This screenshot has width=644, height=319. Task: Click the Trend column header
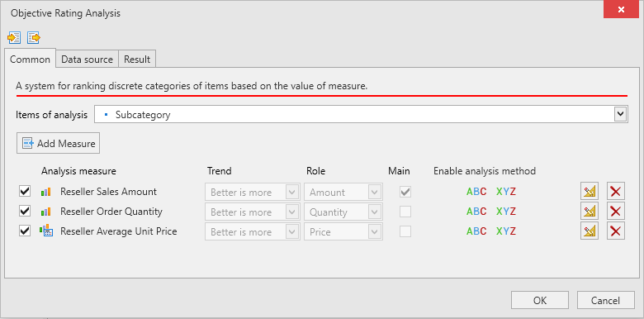pos(220,170)
